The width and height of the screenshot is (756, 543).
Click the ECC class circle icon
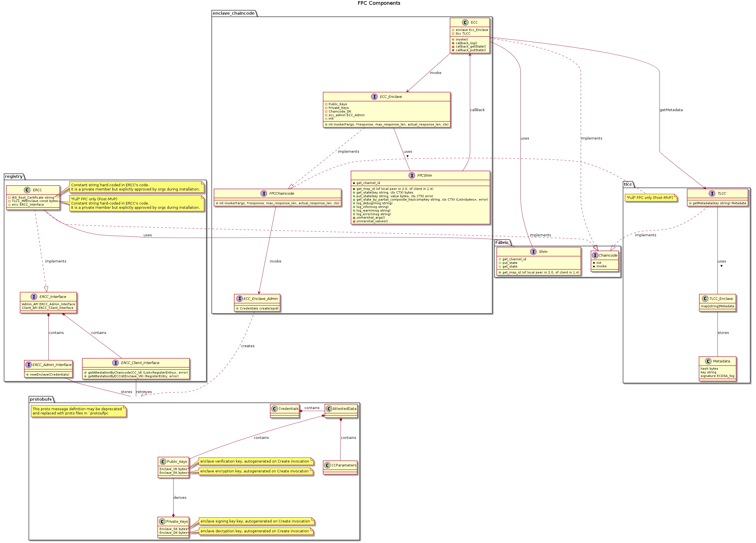coord(465,22)
